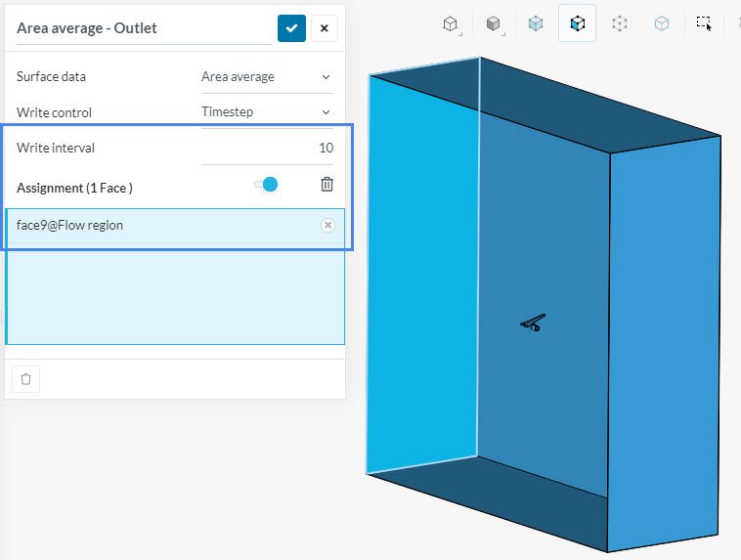741x560 pixels.
Task: Clear all assignments with the trash icon
Action: tap(327, 185)
